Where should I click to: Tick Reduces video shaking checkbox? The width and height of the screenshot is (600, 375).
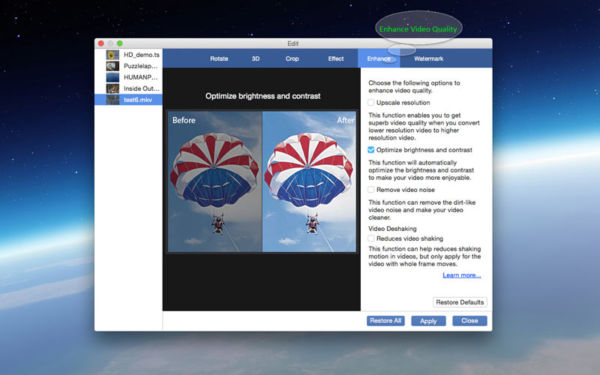pos(371,238)
